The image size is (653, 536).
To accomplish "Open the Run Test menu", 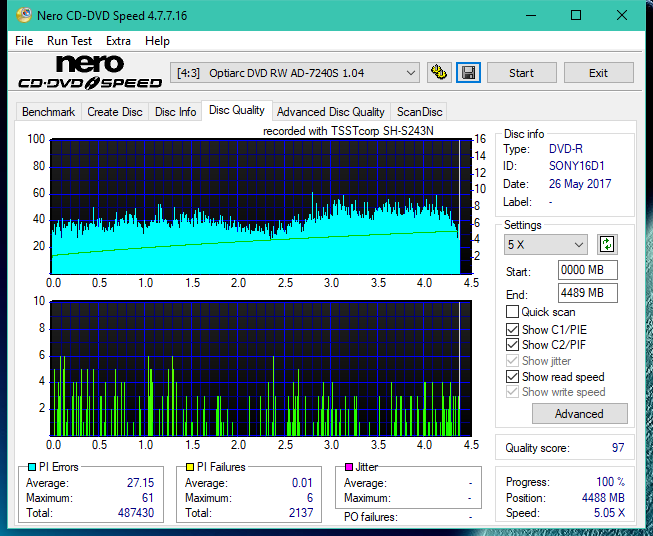I will [69, 41].
